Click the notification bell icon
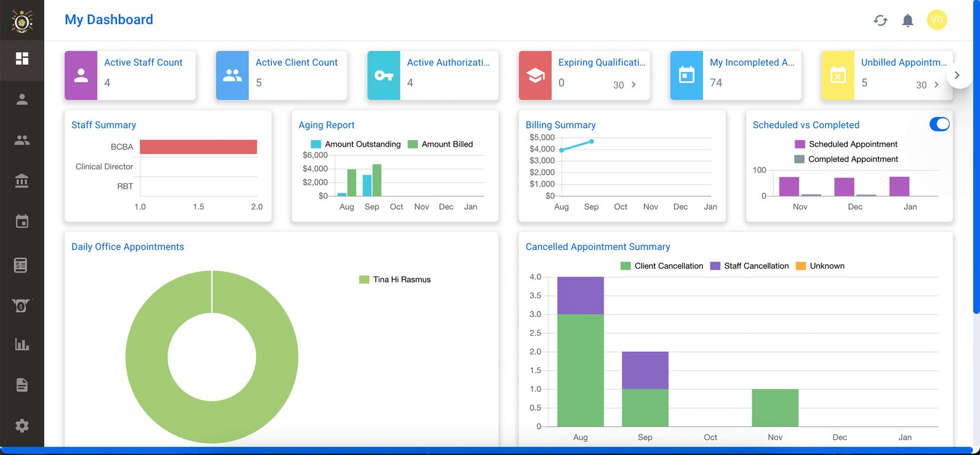Screen dimensions: 980x455 click(908, 20)
